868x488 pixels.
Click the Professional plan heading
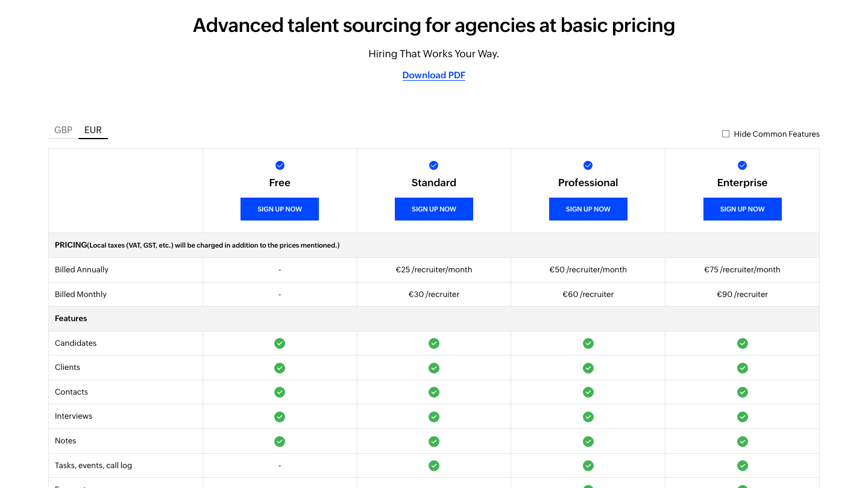(x=588, y=183)
